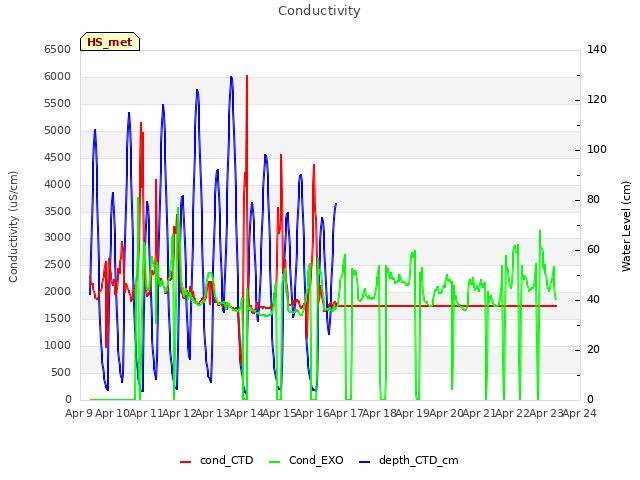Click the 140 right axis tick label
Viewport: 640px width, 480px height.
point(597,49)
